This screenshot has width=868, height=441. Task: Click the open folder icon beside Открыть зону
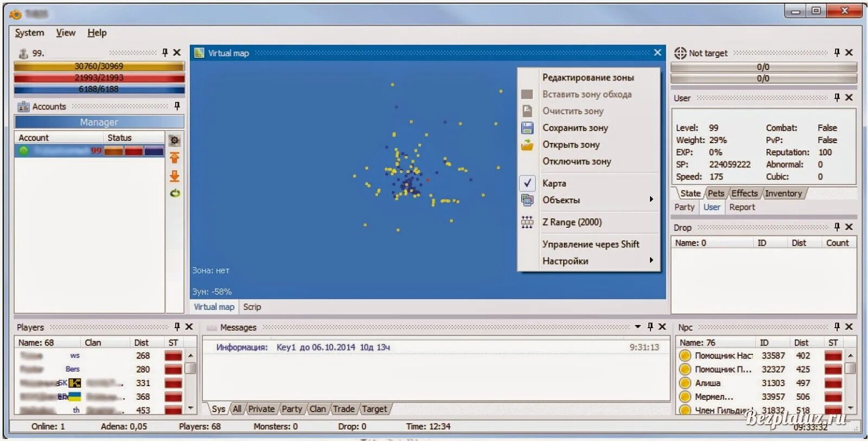pyautogui.click(x=527, y=145)
